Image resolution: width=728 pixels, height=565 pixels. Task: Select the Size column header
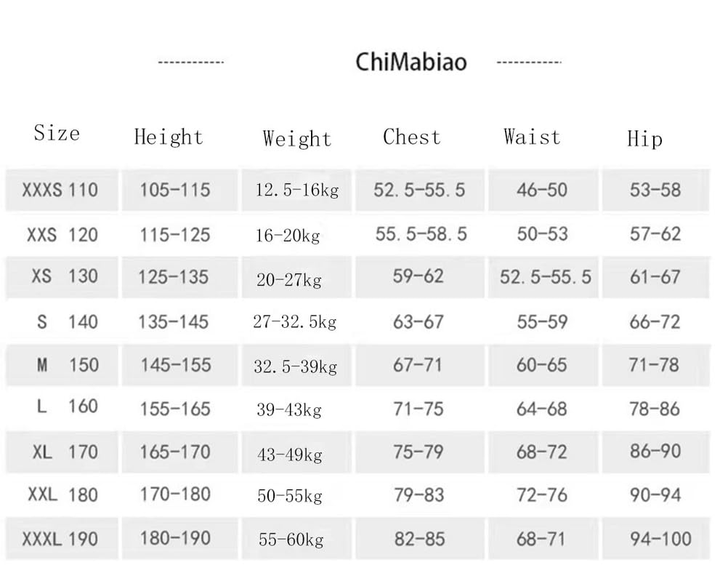pos(57,133)
